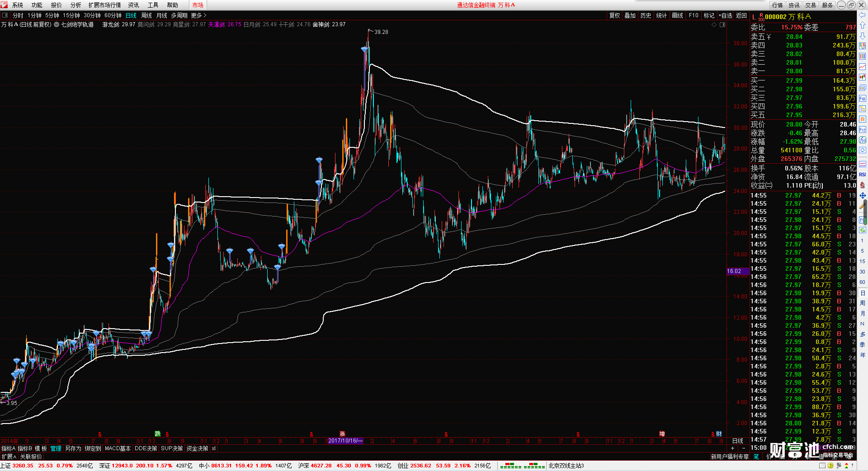Click the square icon at chart's top-right corner
This screenshot has height=471, width=868.
[722, 24]
